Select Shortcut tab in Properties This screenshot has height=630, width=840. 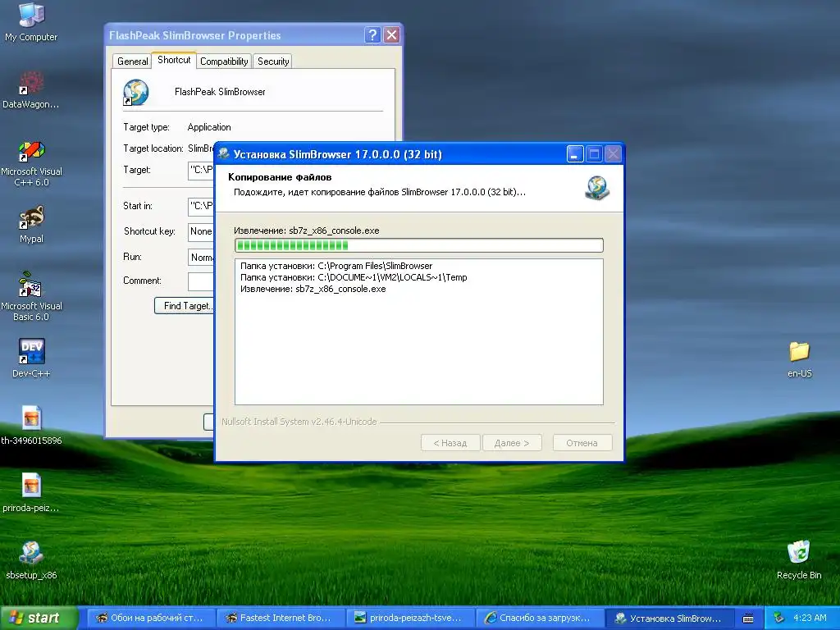click(x=174, y=60)
